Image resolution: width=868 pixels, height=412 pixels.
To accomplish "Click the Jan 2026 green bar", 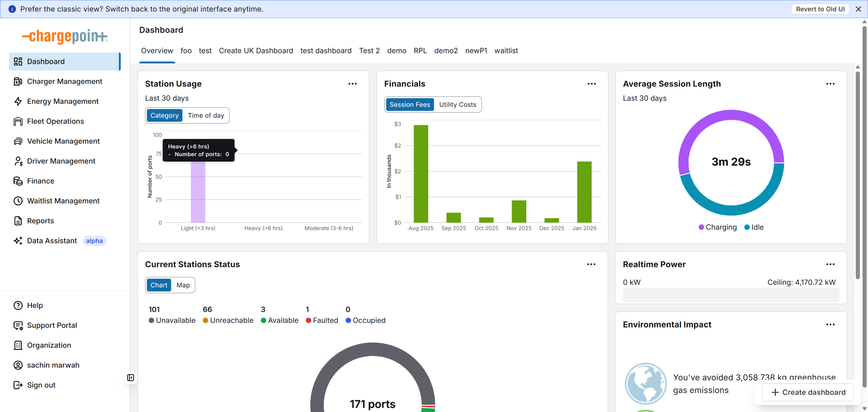I will tap(584, 192).
